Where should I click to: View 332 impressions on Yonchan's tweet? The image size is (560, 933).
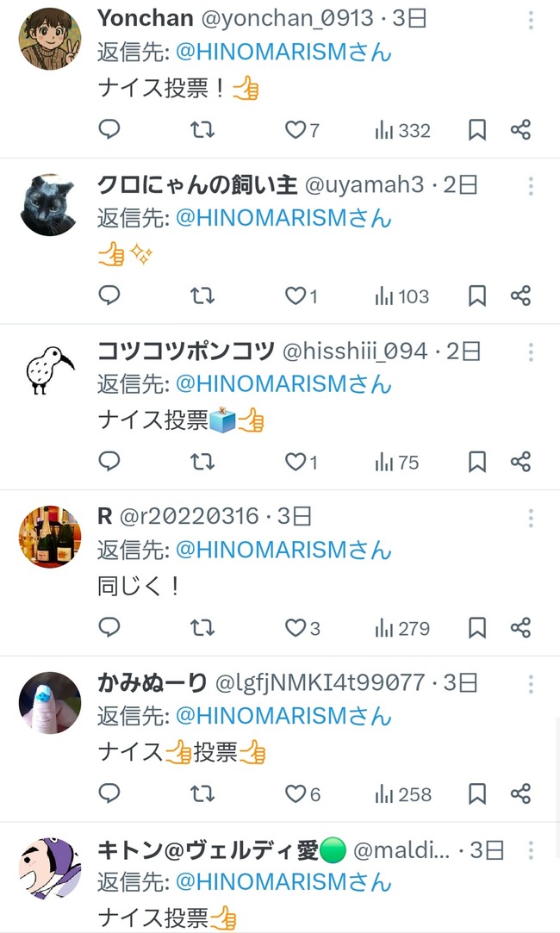tap(403, 130)
